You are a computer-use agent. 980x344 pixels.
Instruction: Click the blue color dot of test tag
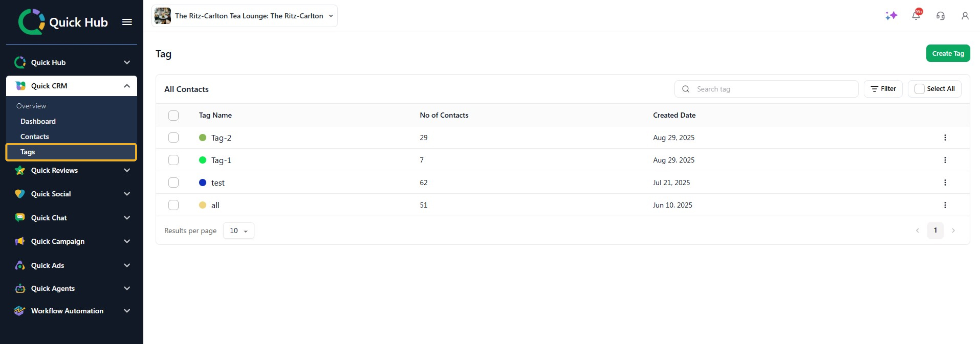tap(203, 183)
